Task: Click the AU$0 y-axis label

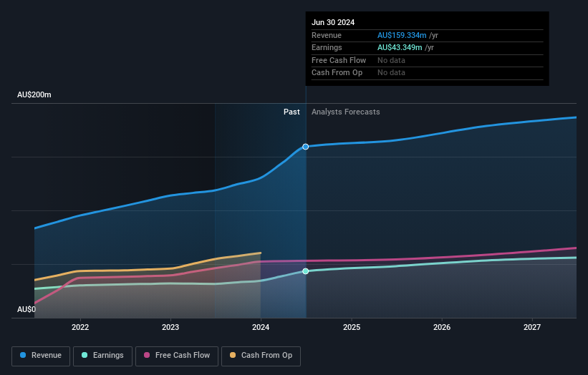Action: [26, 309]
